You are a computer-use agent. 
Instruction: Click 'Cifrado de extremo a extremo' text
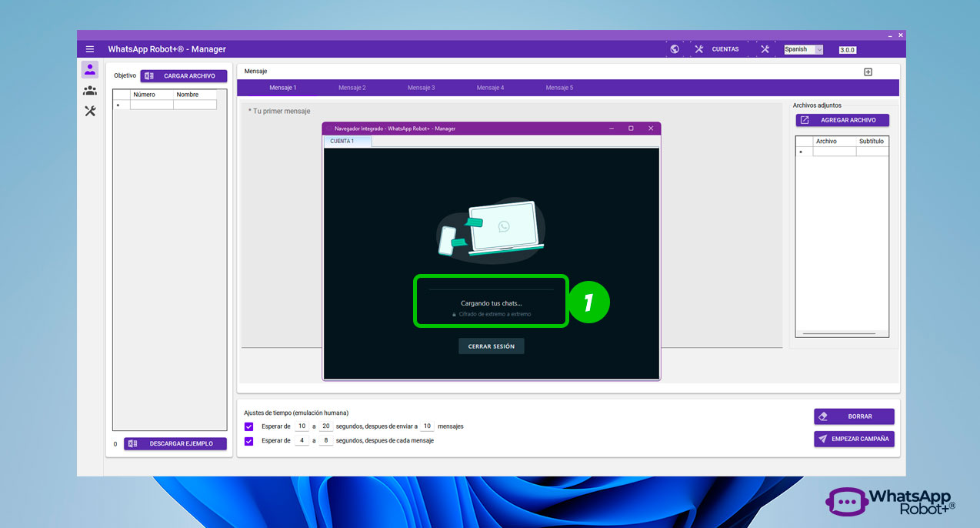point(495,314)
